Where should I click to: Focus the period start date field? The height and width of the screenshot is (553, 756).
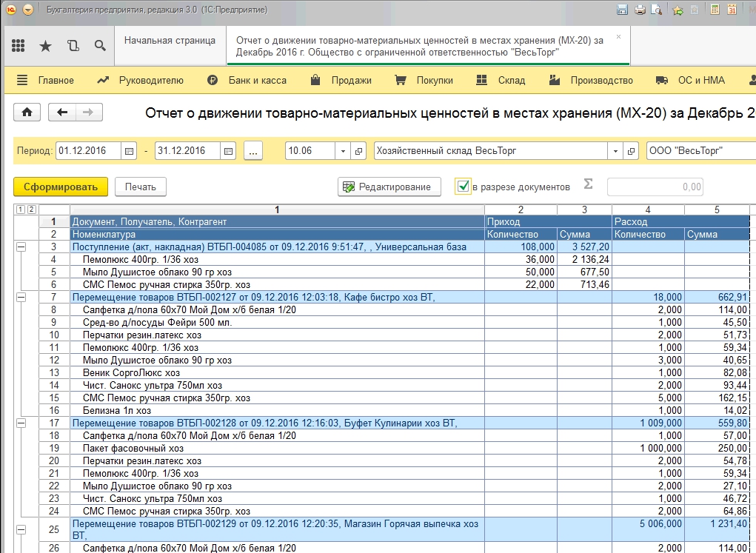point(88,151)
